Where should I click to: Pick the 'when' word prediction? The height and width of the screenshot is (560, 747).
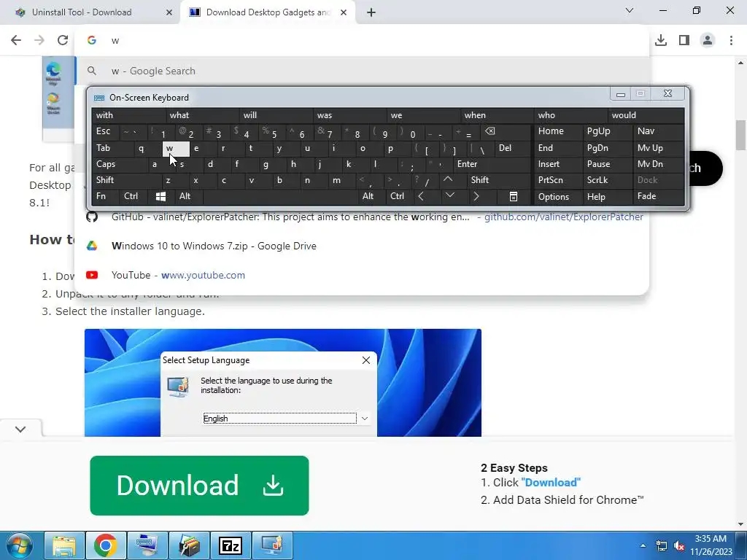click(497, 115)
